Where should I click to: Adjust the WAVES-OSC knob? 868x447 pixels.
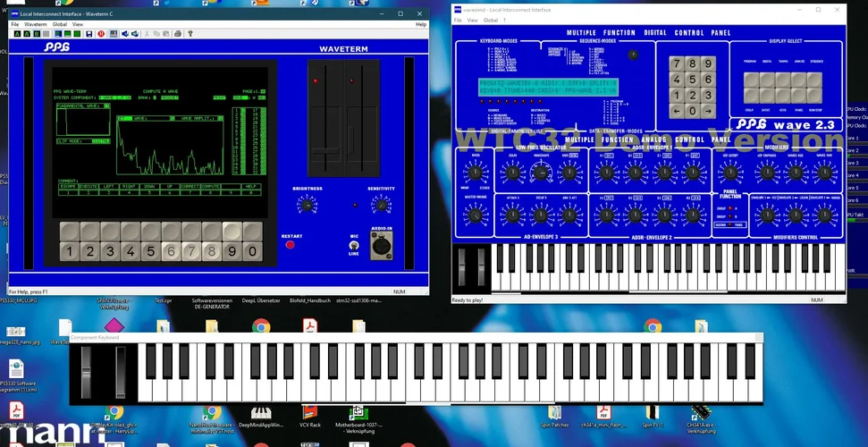796,173
